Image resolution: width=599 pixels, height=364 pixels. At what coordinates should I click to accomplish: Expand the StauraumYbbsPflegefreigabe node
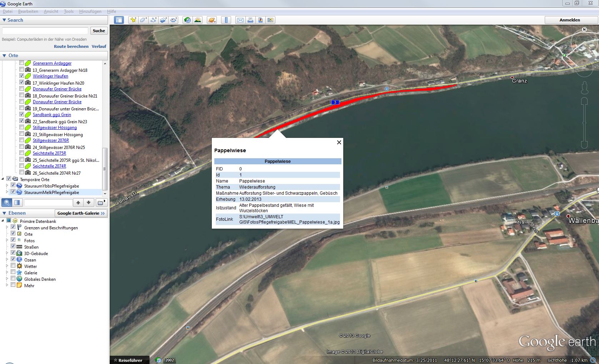pos(7,185)
